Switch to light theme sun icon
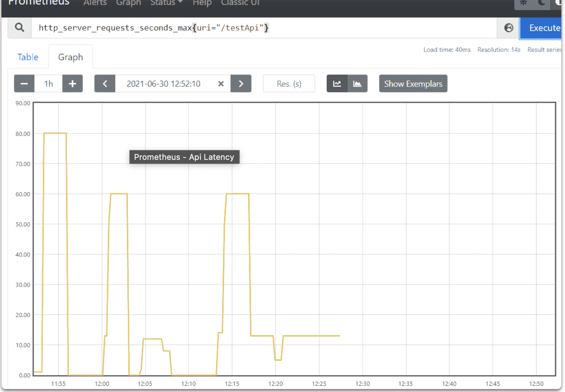The image size is (565, 392). click(x=523, y=3)
